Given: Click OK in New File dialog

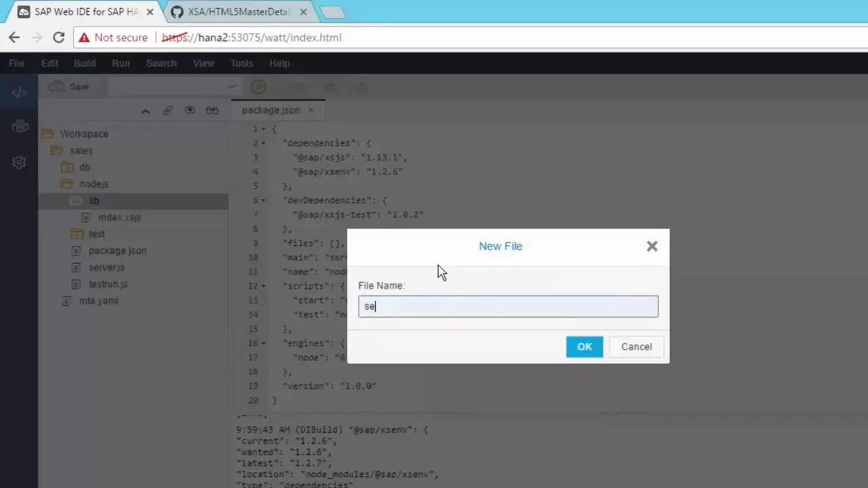Looking at the screenshot, I should coord(585,346).
